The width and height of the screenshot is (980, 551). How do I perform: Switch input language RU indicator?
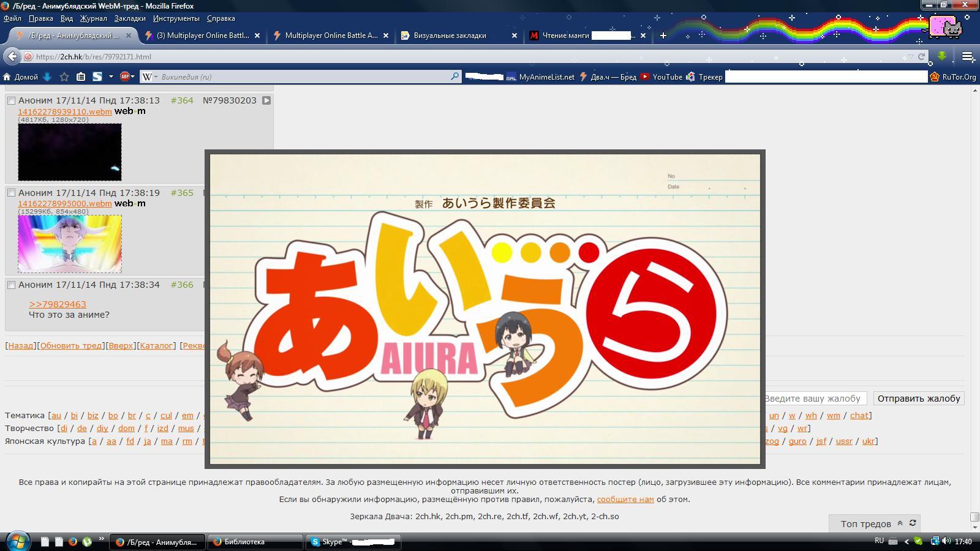[879, 541]
